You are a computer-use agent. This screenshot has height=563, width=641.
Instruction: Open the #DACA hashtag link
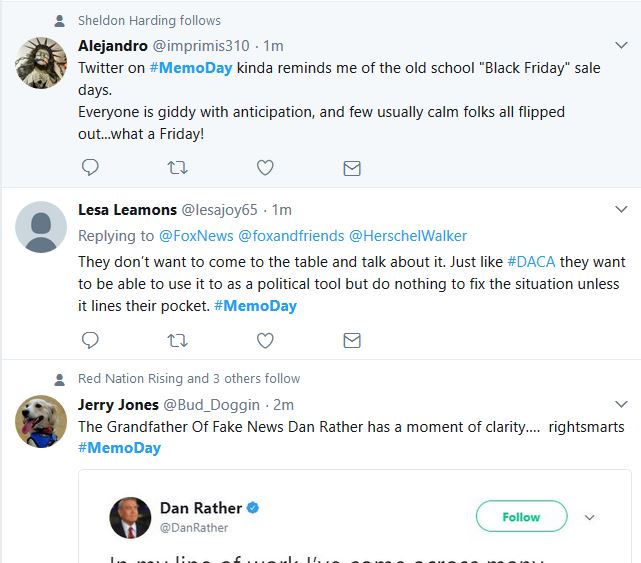click(x=526, y=260)
